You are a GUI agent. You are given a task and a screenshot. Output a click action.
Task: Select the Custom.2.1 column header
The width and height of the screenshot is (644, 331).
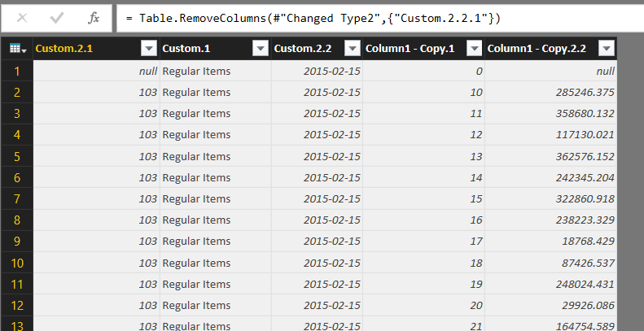point(81,50)
